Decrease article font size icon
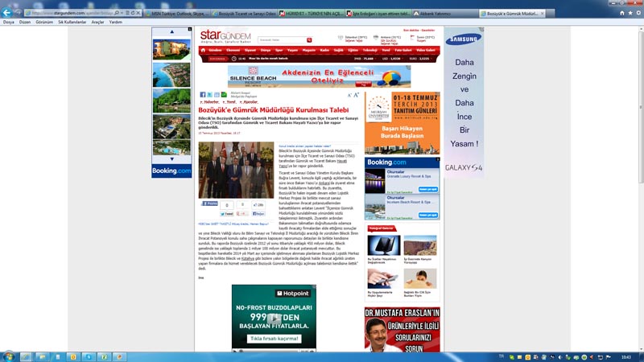The width and height of the screenshot is (644, 362). coord(349,95)
